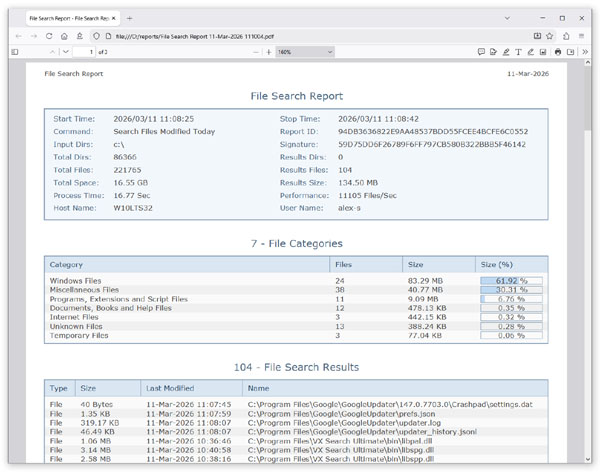Click the updater.log file path
Screen dimensions: 600x472
pos(344,423)
